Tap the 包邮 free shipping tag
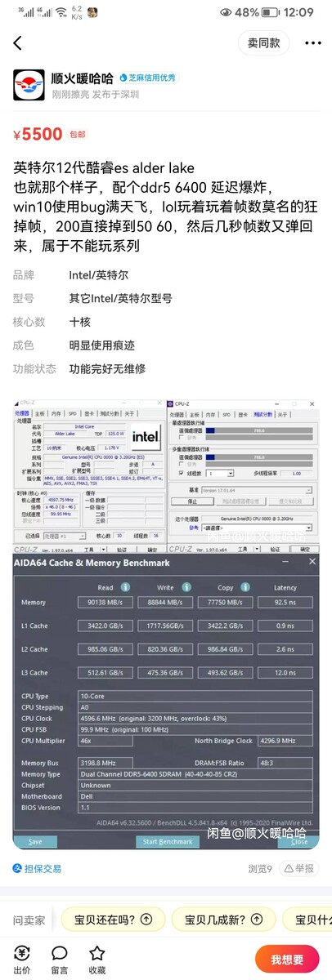Image resolution: width=332 pixels, height=980 pixels. pos(77,135)
